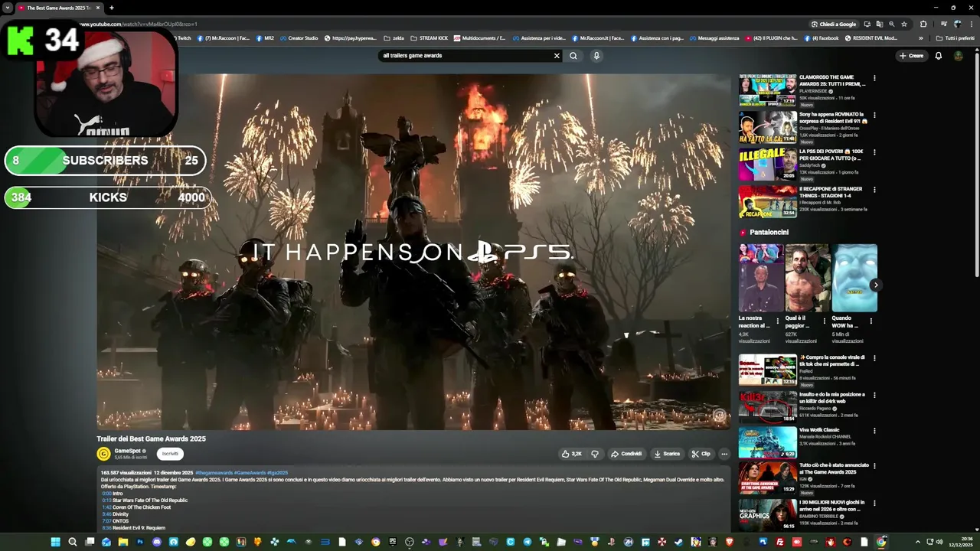Screen dimensions: 980x551
Task: Open the zelda bookmark folder
Action: [x=394, y=37]
